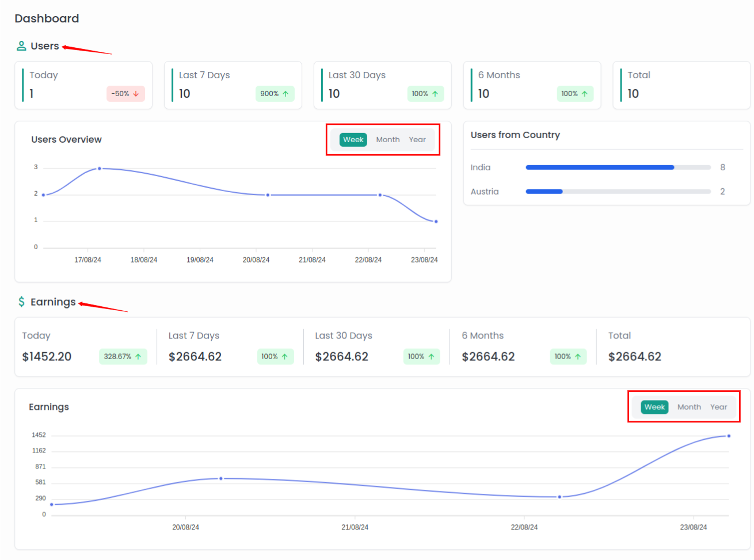This screenshot has height=560, width=754.
Task: Click the 100% badge in Earnings Last 7 Days
Action: [275, 357]
